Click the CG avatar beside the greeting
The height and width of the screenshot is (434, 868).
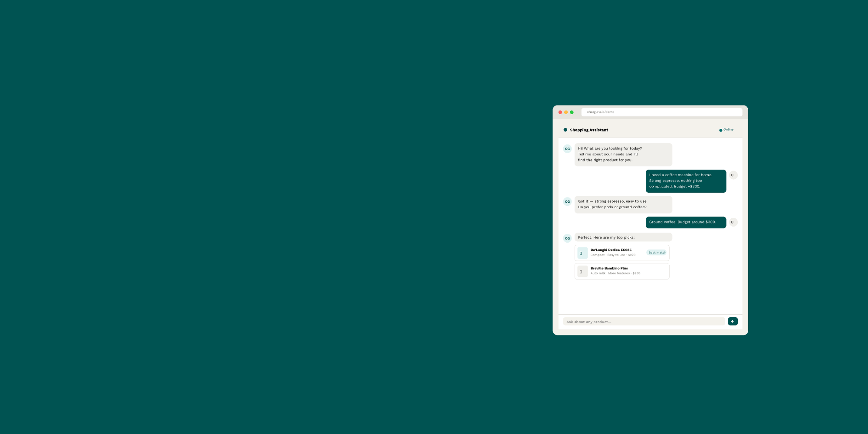pos(567,149)
